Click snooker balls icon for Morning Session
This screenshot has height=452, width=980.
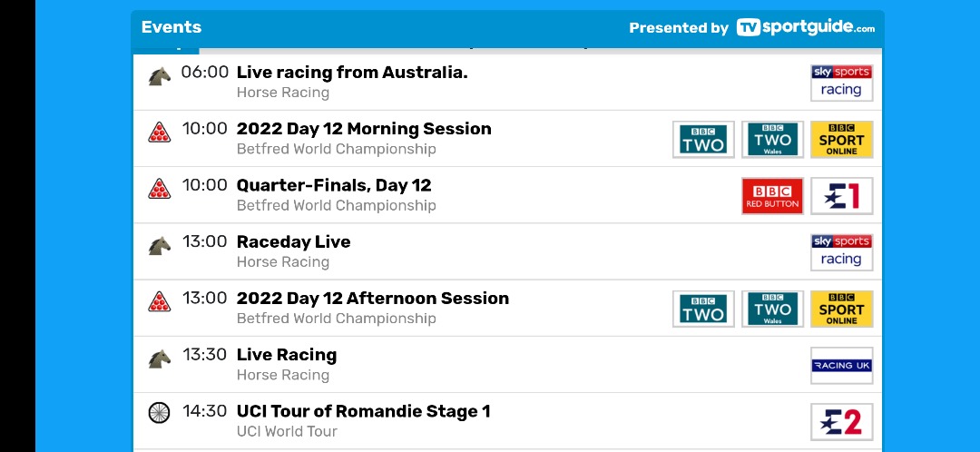click(160, 133)
